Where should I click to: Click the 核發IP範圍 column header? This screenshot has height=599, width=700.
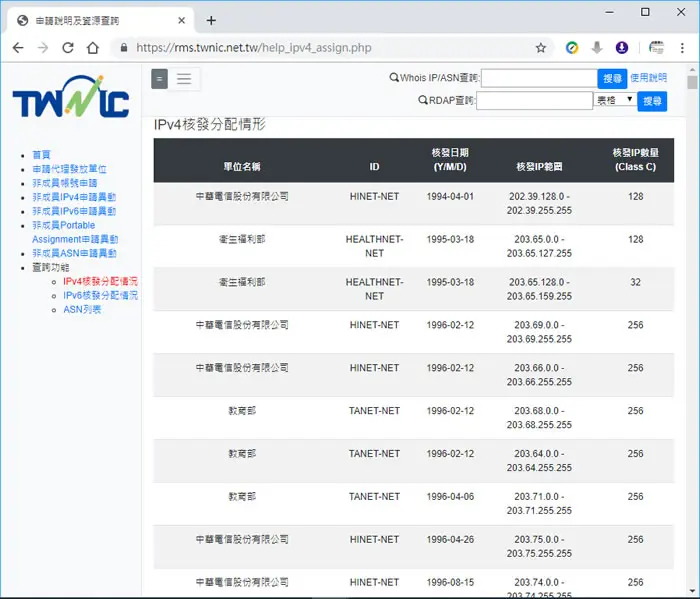(x=539, y=167)
